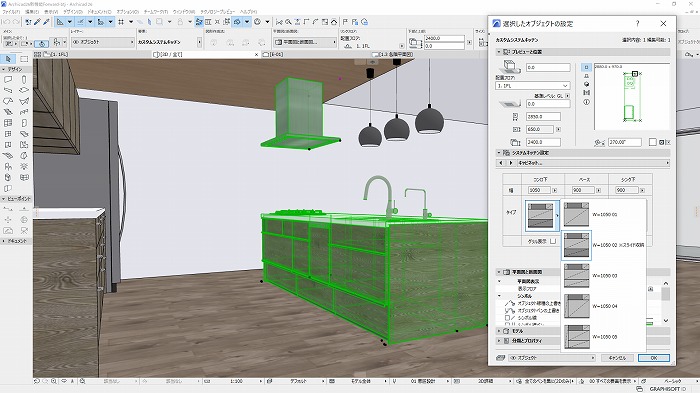Collapse the プレビューと位置 section

tap(499, 52)
